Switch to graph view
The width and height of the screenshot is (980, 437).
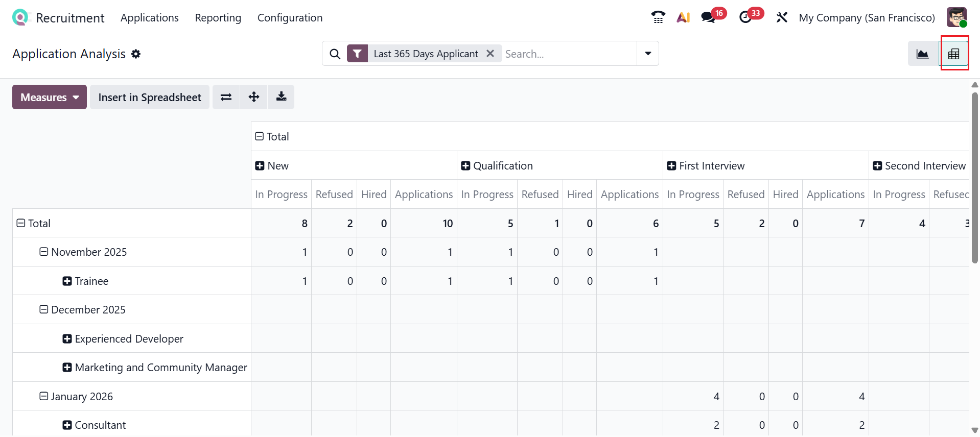[x=922, y=54]
